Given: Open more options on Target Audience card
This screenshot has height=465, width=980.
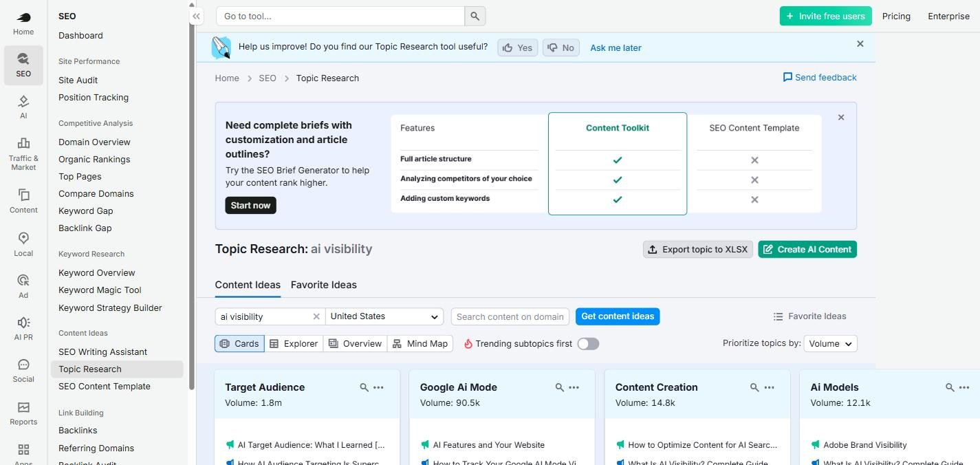Looking at the screenshot, I should tap(378, 388).
